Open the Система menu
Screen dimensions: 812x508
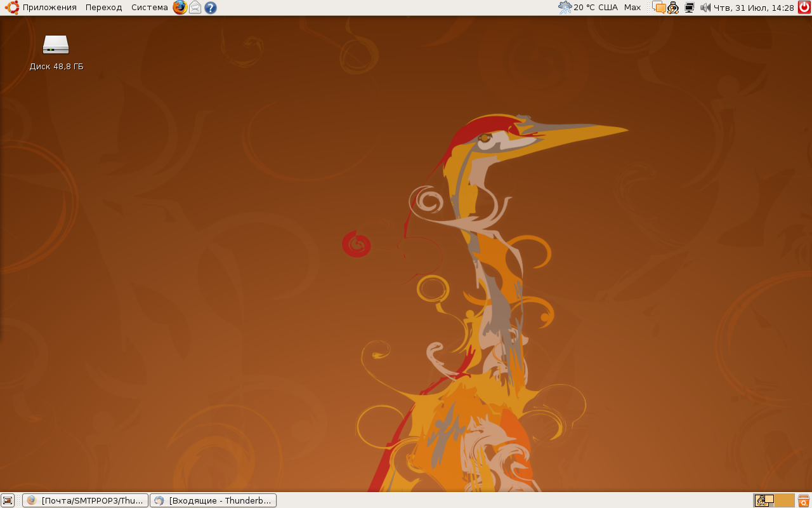[149, 8]
